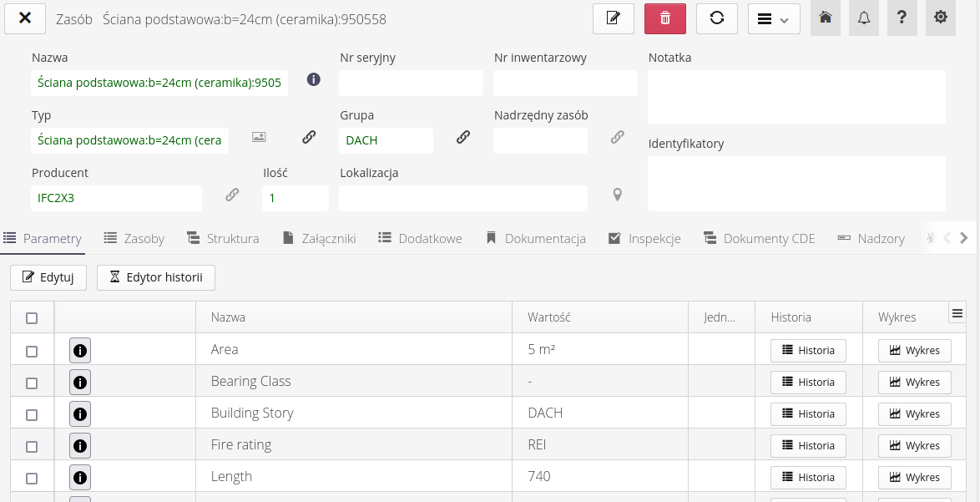Click the refresh icon in top toolbar
Viewport: 980px width, 502px height.
pos(716,18)
